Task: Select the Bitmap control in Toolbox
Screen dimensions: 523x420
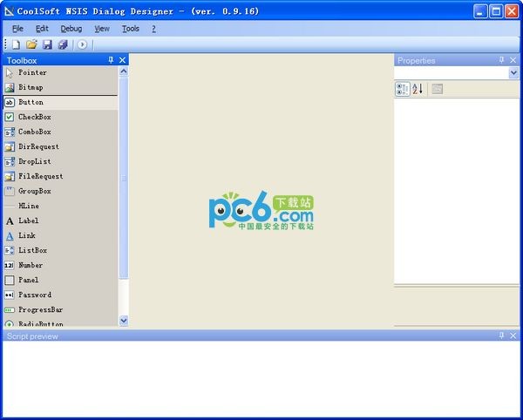Action: (x=60, y=87)
